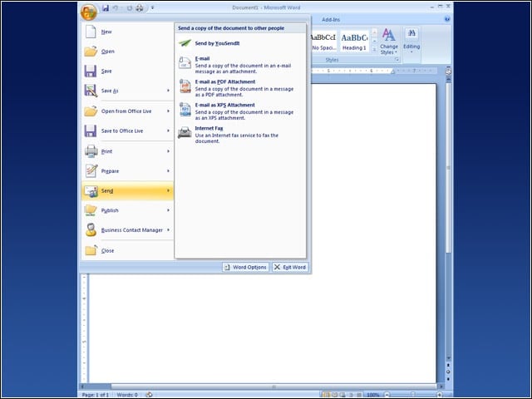The width and height of the screenshot is (532, 399).
Task: Click the Internet Fax machine icon
Action: coord(185,132)
